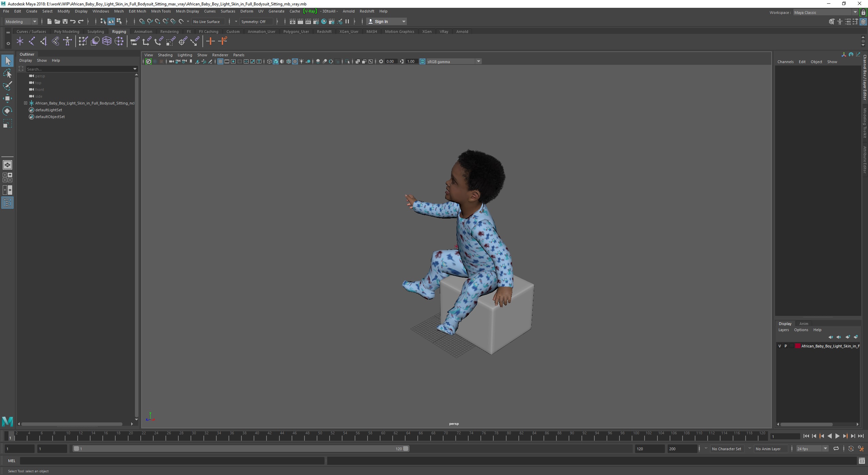The height and width of the screenshot is (475, 868).
Task: Open the Deform menu
Action: (246, 11)
